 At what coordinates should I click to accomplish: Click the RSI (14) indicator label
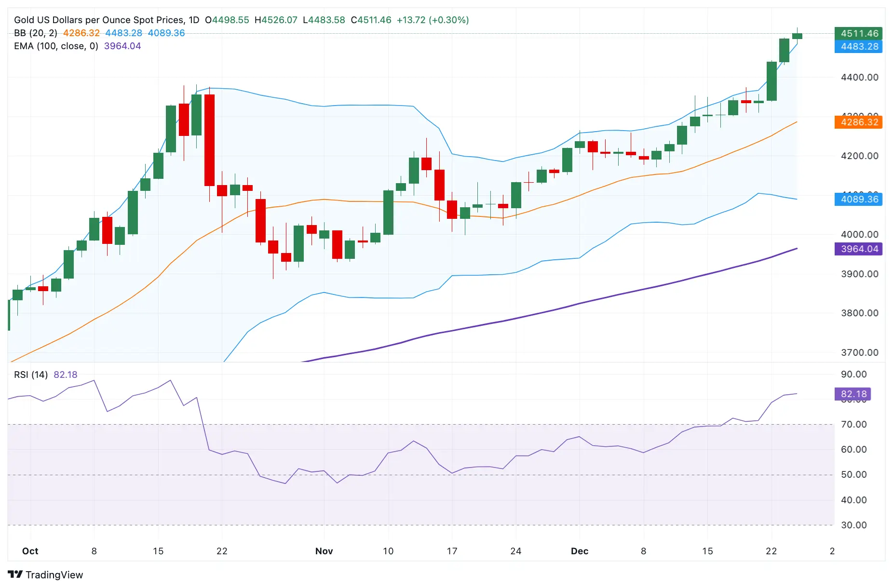pyautogui.click(x=31, y=374)
